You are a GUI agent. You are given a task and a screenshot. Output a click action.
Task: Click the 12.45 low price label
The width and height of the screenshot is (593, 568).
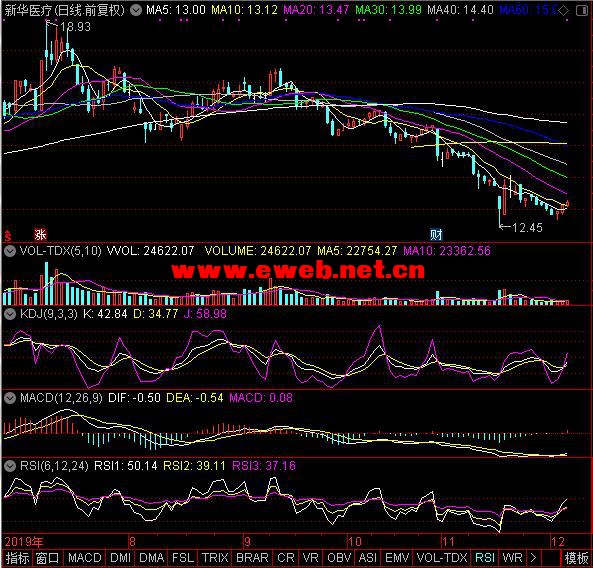[527, 228]
